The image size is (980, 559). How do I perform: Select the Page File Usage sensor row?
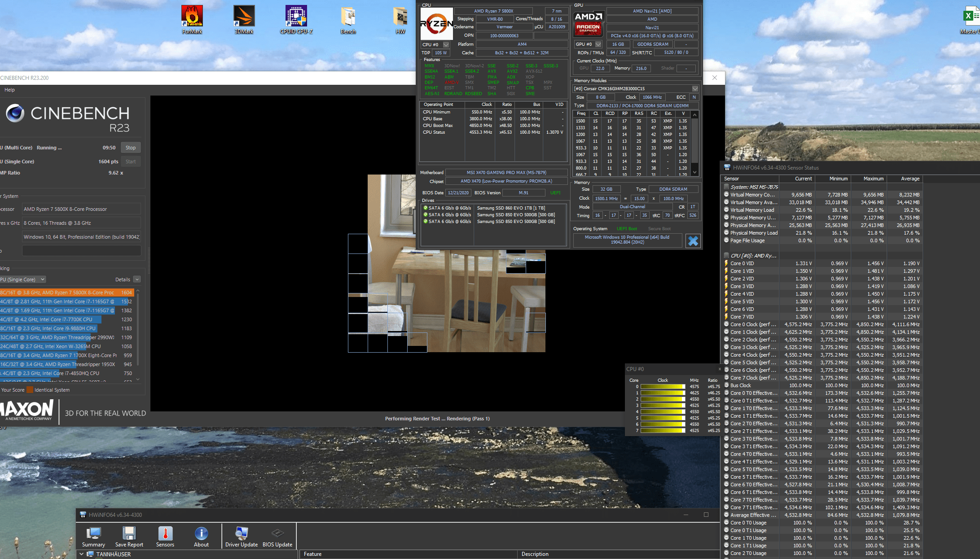pos(822,240)
